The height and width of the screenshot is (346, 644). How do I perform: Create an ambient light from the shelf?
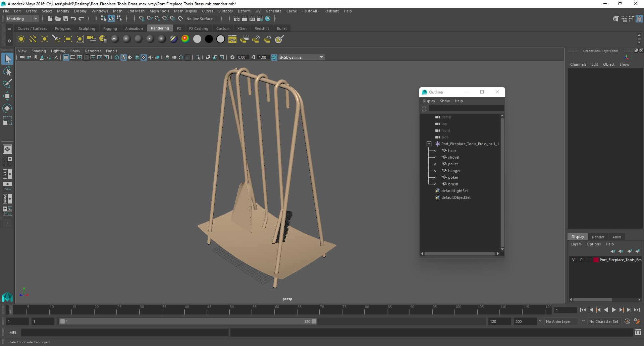tap(21, 39)
